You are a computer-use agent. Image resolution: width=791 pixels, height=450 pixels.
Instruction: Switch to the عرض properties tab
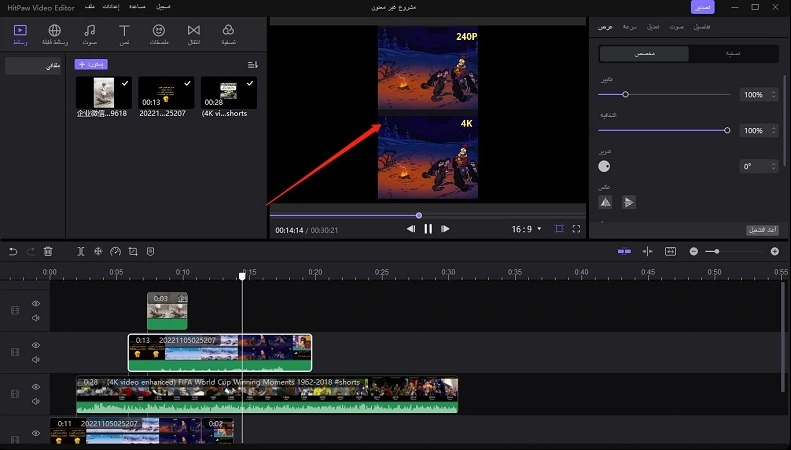pos(605,27)
